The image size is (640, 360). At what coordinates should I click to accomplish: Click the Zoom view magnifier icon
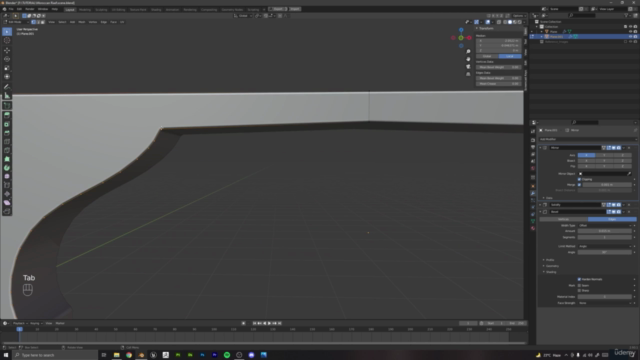[468, 51]
